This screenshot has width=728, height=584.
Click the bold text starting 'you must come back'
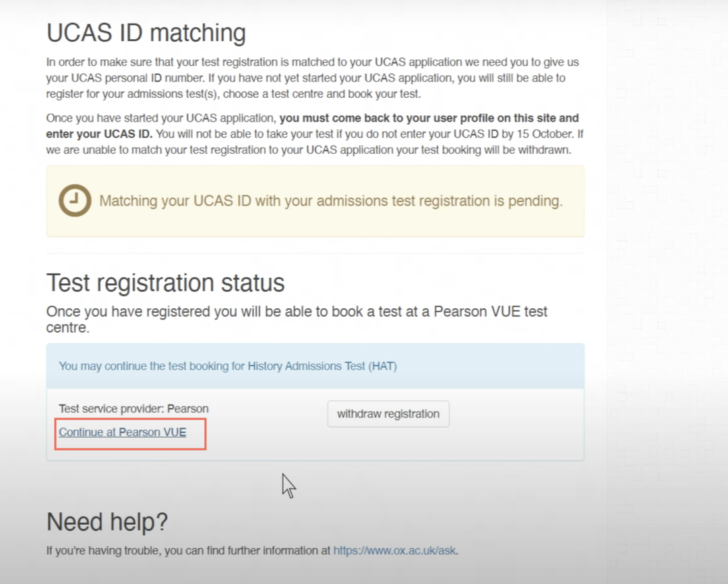[313, 126]
